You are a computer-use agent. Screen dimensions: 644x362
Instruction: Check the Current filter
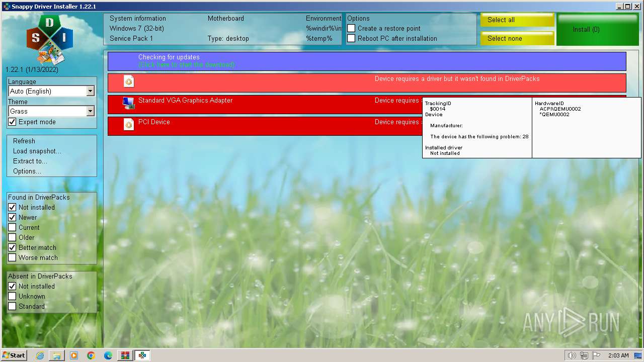(x=13, y=228)
